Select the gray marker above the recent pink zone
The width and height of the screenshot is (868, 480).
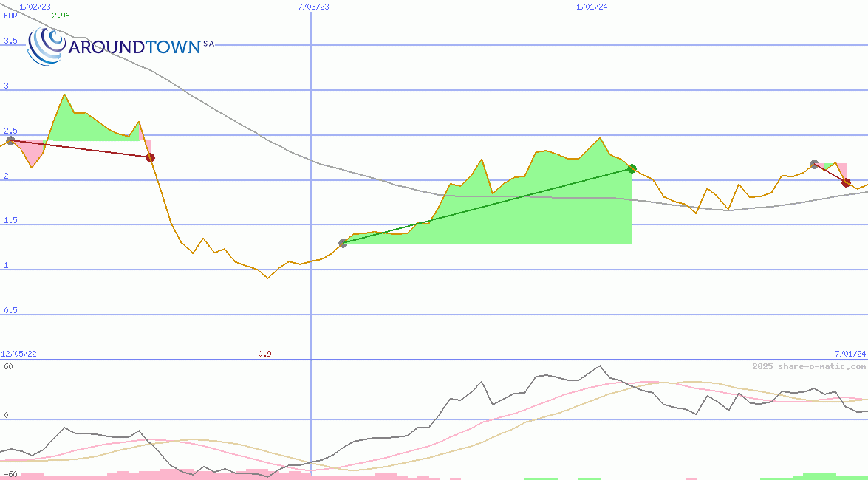[x=813, y=165]
